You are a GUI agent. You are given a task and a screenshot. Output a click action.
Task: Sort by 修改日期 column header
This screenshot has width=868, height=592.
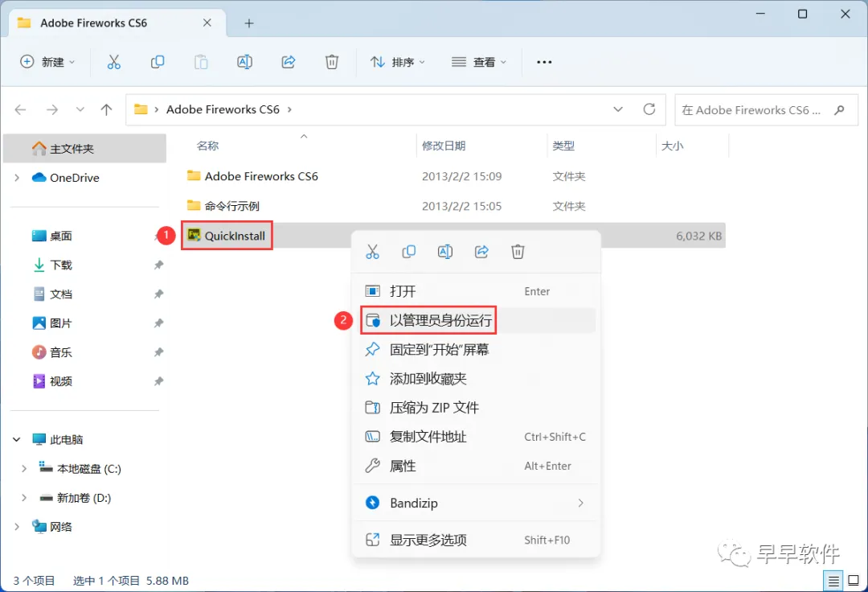tap(444, 146)
